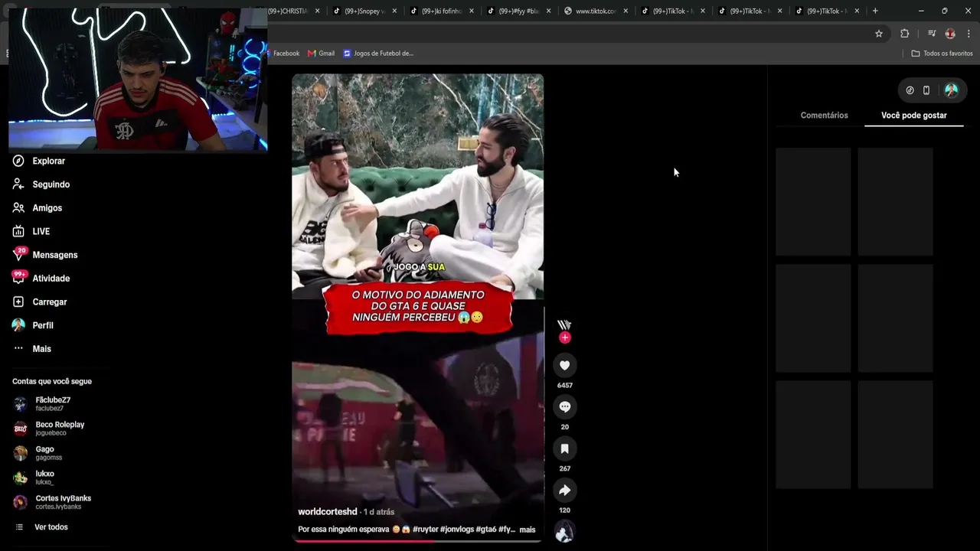This screenshot has height=551, width=980.
Task: Open followed account lukxo
Action: 44,478
